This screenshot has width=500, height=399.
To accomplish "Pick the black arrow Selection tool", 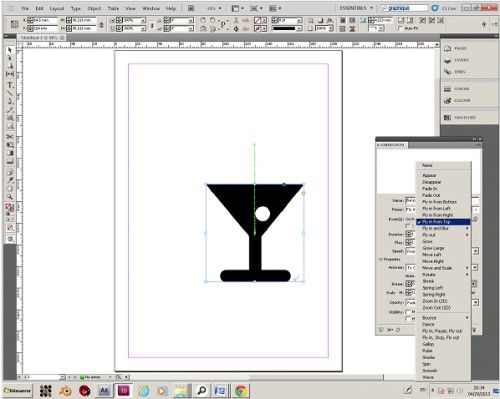I will 10,50.
